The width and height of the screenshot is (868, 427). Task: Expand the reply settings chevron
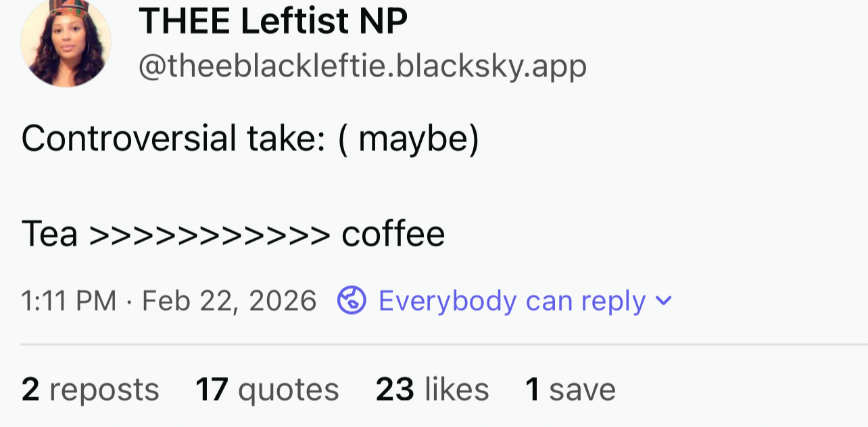(665, 300)
